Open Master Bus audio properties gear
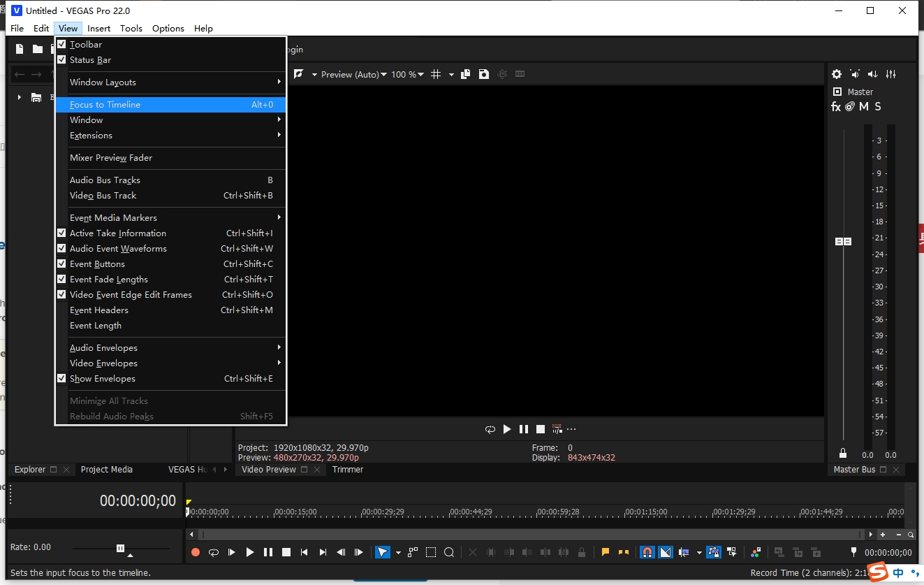This screenshot has width=924, height=585. (x=837, y=74)
